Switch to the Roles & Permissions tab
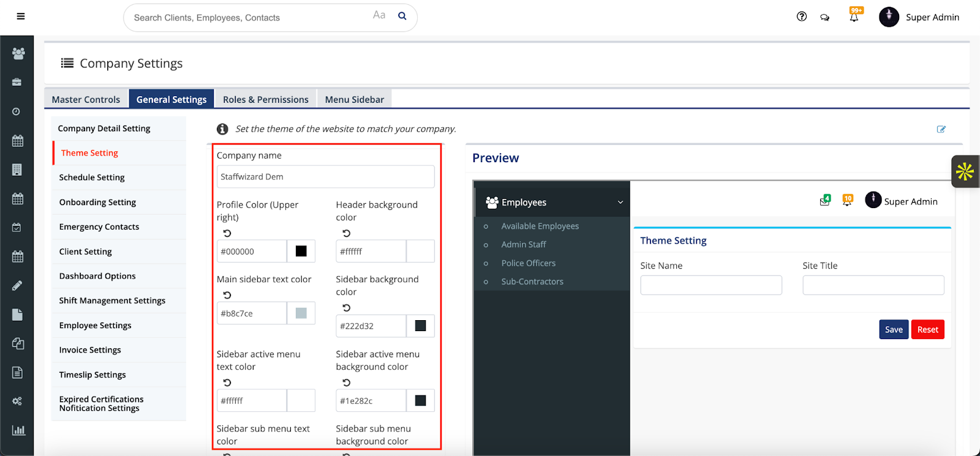 [x=265, y=99]
